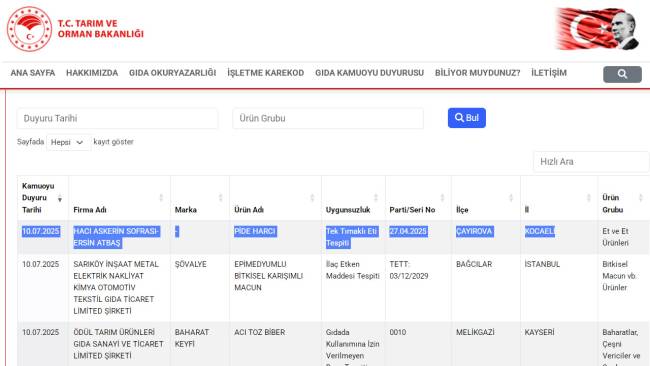Open İŞLETME KAREKOD menu item
650x366 pixels.
265,73
